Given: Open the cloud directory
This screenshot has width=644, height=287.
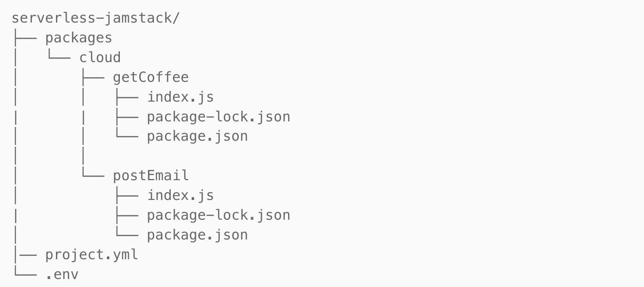Looking at the screenshot, I should click(x=100, y=57).
